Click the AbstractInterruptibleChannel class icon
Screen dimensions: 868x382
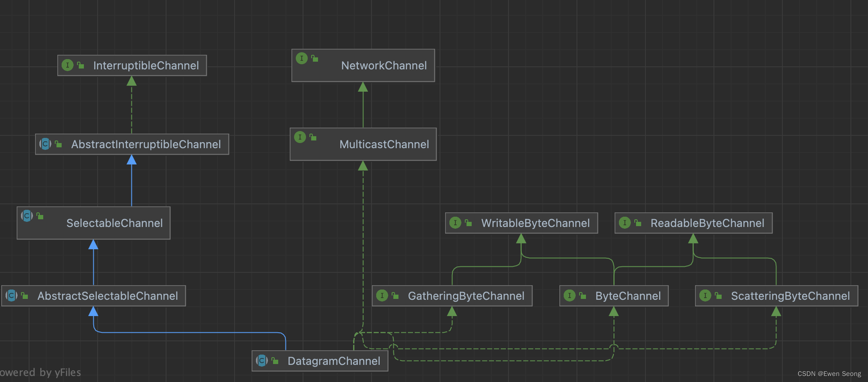click(45, 144)
